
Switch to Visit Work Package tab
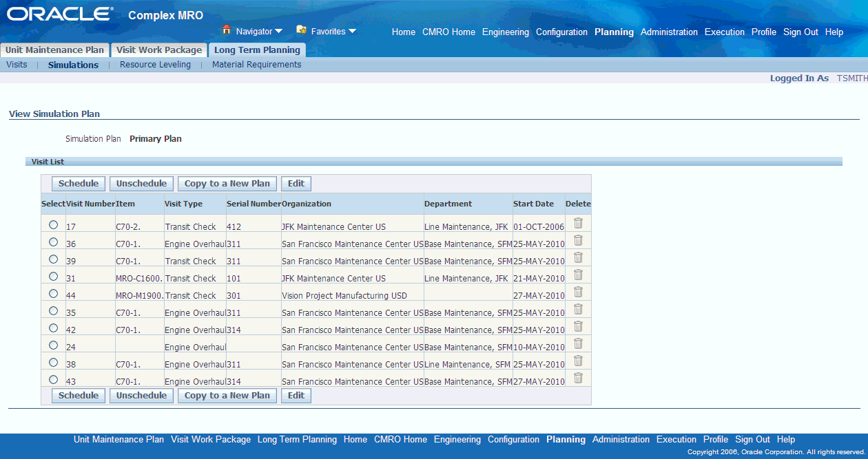pos(159,50)
